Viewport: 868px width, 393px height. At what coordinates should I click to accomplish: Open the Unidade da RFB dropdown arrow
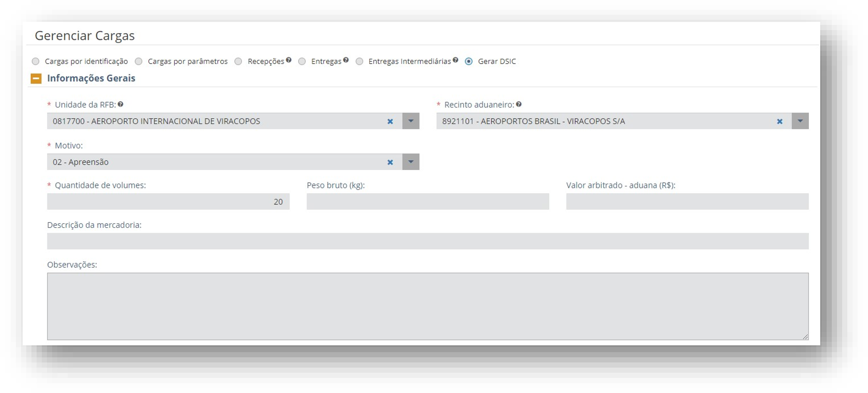click(x=411, y=121)
